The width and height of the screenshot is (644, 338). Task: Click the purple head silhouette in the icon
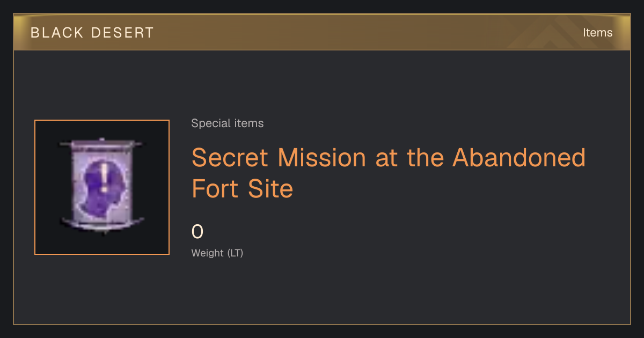(x=103, y=185)
